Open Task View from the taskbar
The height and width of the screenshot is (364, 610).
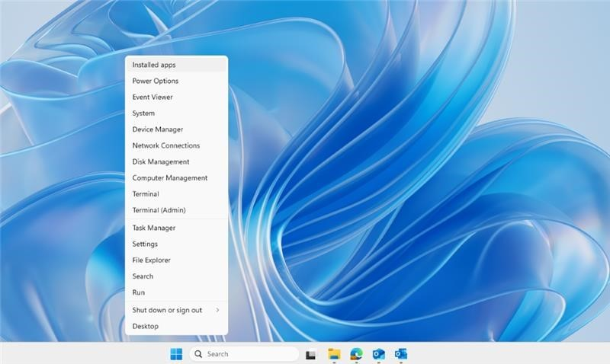[310, 355]
